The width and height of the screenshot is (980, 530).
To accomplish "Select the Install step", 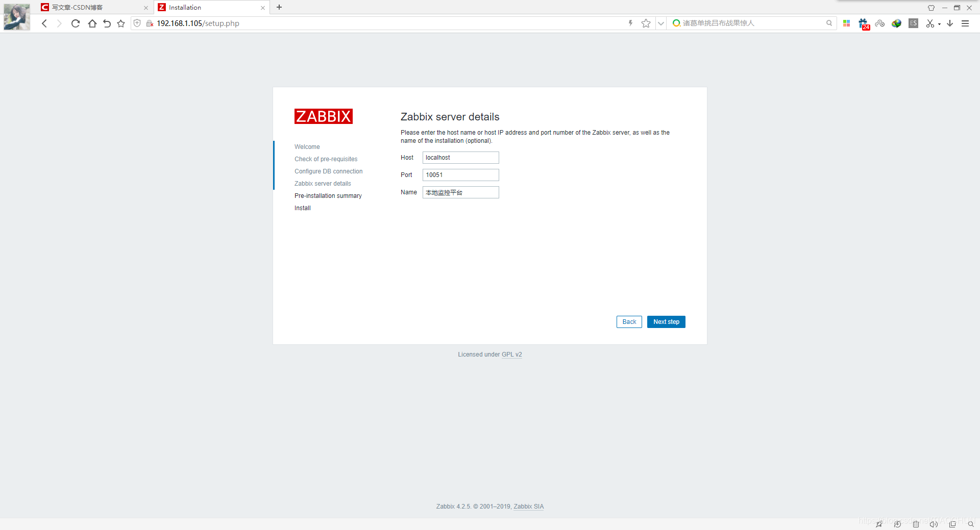I will (303, 208).
